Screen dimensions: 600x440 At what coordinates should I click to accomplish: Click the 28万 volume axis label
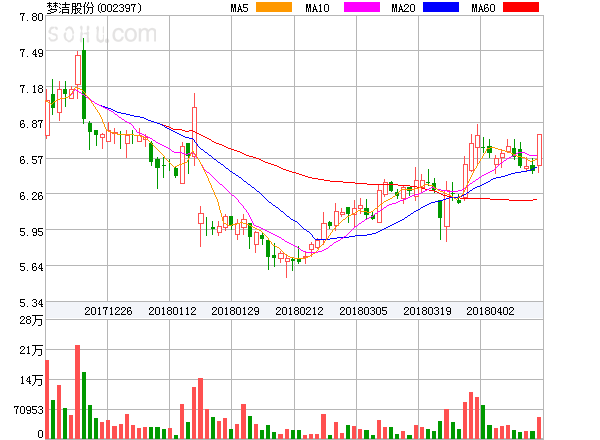click(x=31, y=320)
